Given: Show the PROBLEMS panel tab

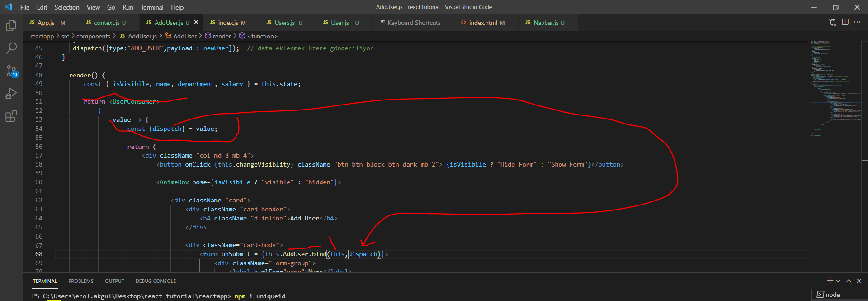Looking at the screenshot, I should click(81, 281).
